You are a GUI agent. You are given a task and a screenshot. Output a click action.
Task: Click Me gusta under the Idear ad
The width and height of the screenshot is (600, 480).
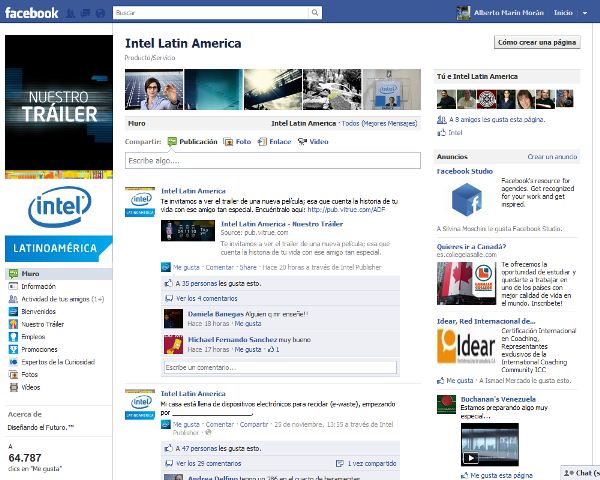460,380
